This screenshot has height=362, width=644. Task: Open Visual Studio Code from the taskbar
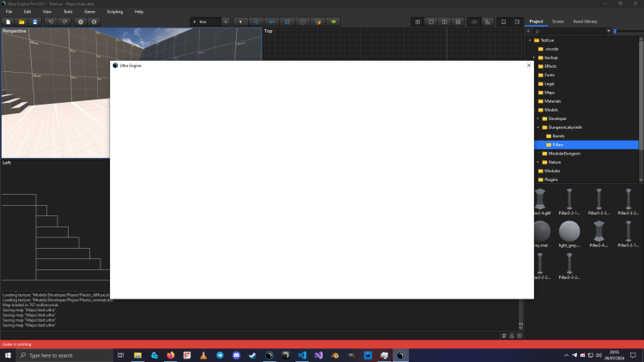(302, 355)
